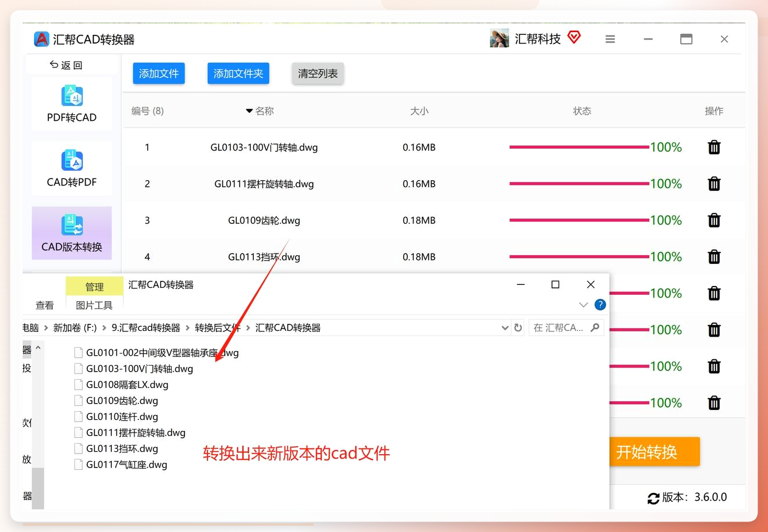Click the 9.汇帮cad转换器 breadcrumb
The width and height of the screenshot is (768, 532).
[146, 328]
